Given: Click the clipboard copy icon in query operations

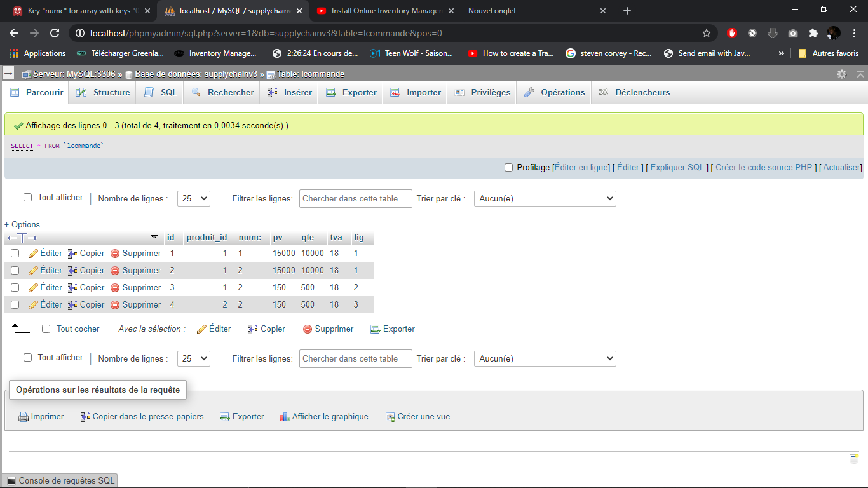Looking at the screenshot, I should (x=85, y=417).
